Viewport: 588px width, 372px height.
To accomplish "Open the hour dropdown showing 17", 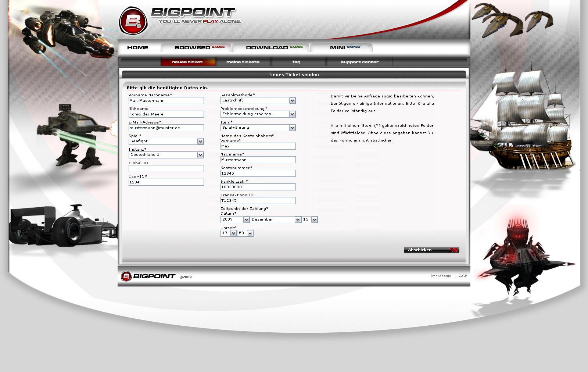I will point(229,233).
